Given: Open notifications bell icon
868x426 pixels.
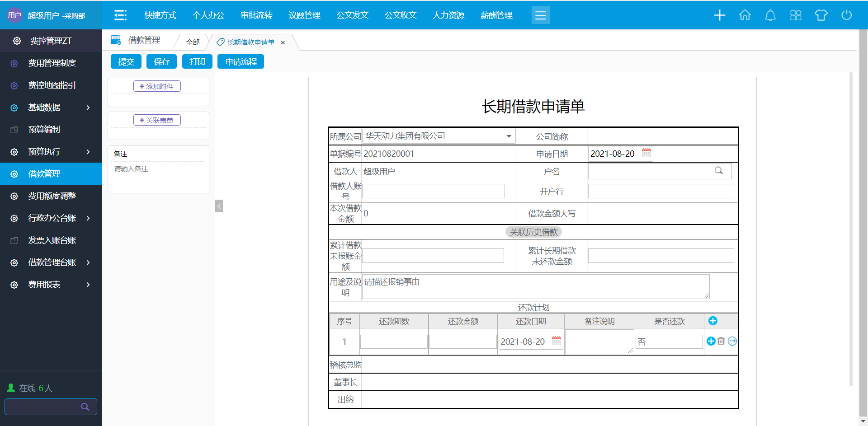Looking at the screenshot, I should click(770, 15).
